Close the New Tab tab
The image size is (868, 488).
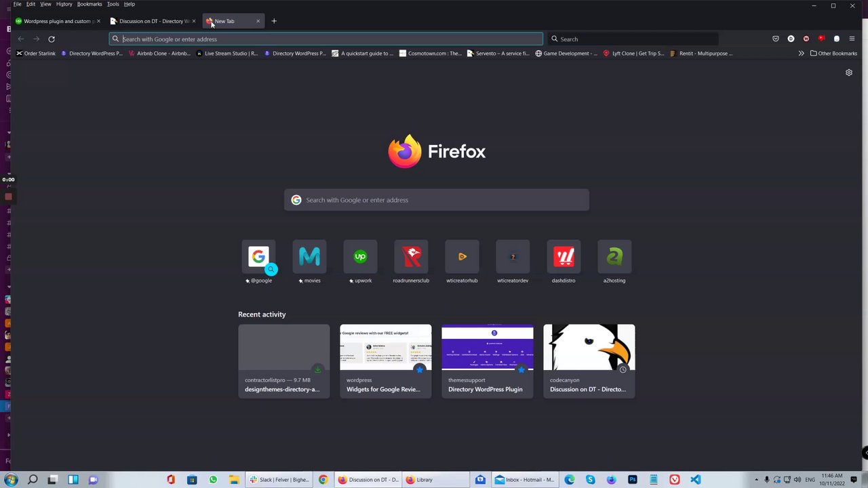click(x=258, y=21)
